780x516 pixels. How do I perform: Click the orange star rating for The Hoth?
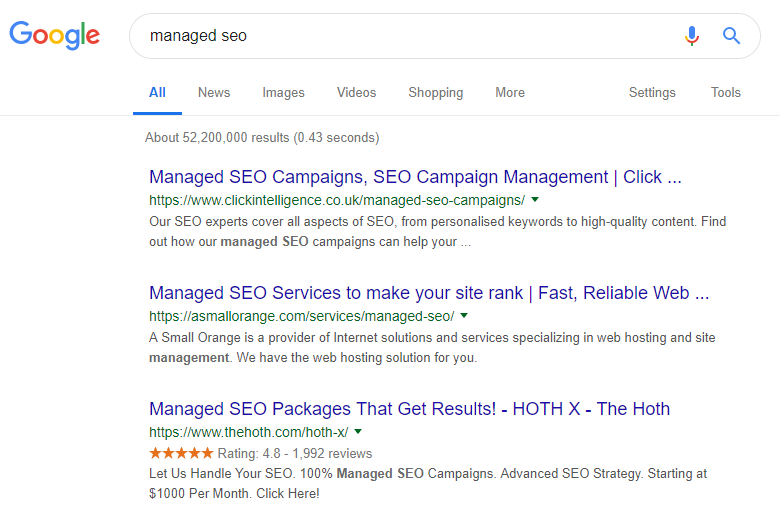(181, 453)
